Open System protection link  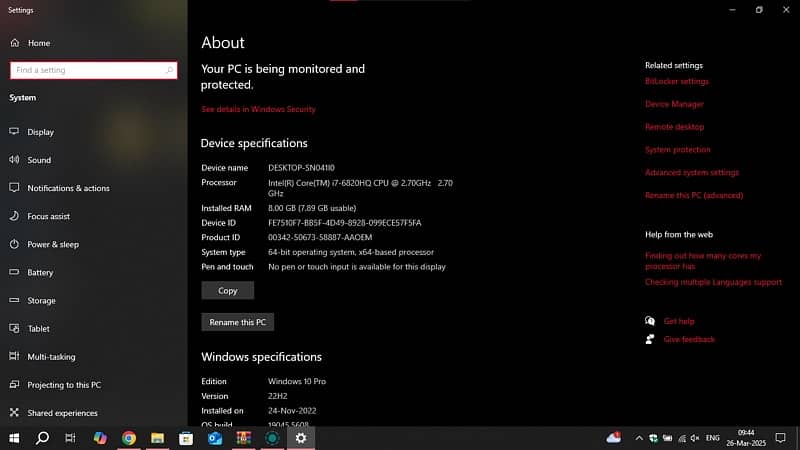pyautogui.click(x=678, y=149)
